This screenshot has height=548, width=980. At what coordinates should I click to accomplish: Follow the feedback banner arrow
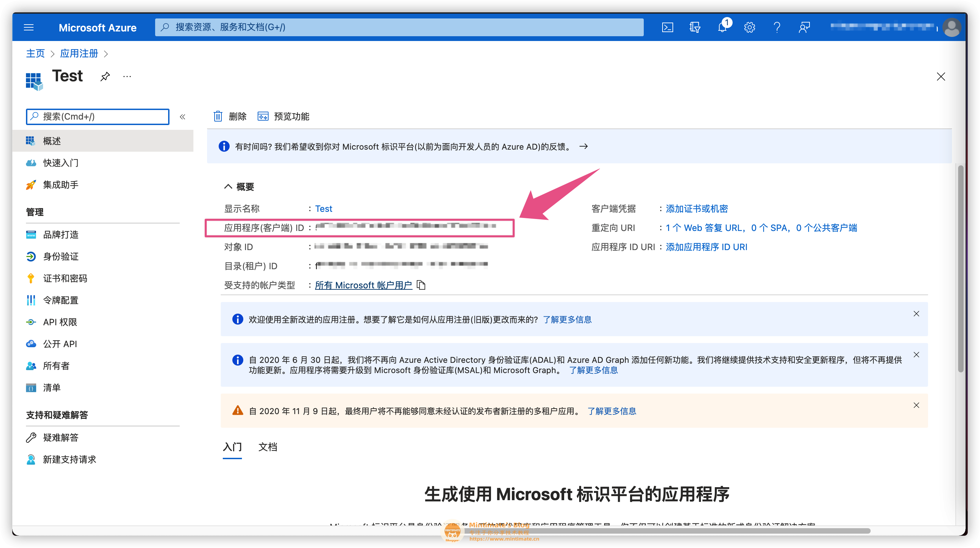pyautogui.click(x=584, y=147)
